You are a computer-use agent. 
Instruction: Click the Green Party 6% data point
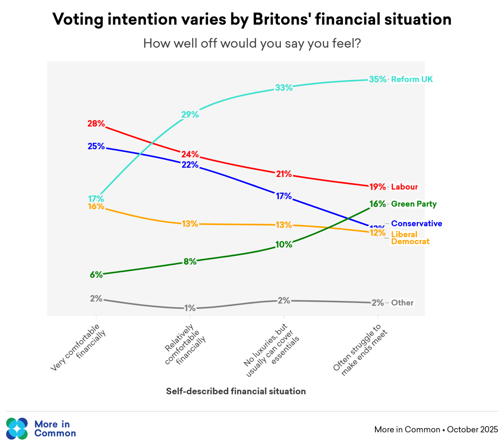(x=96, y=275)
